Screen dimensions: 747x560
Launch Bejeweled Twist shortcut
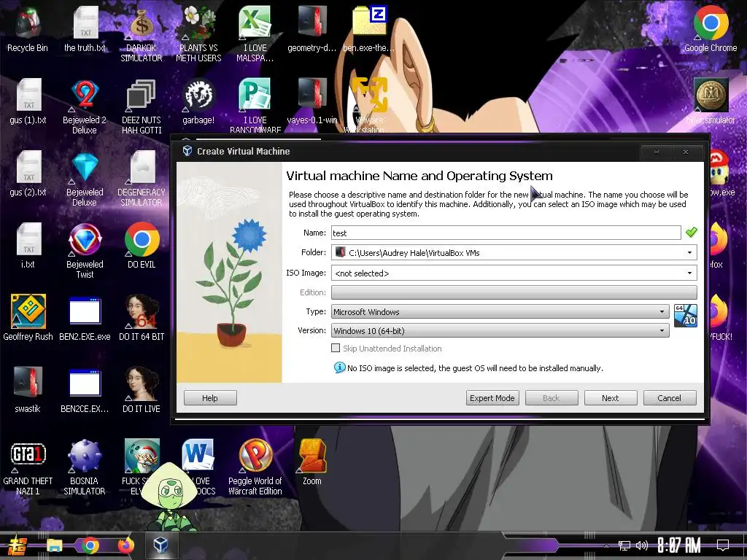pyautogui.click(x=85, y=250)
